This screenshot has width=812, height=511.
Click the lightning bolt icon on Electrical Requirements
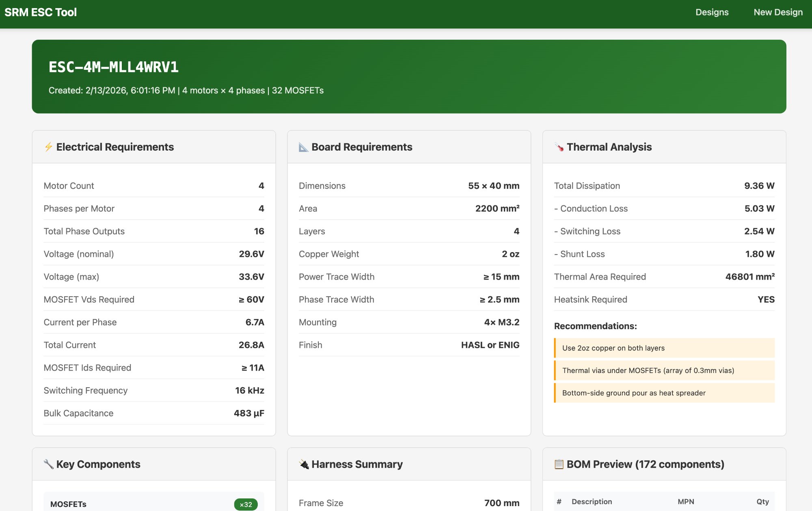[x=49, y=147]
